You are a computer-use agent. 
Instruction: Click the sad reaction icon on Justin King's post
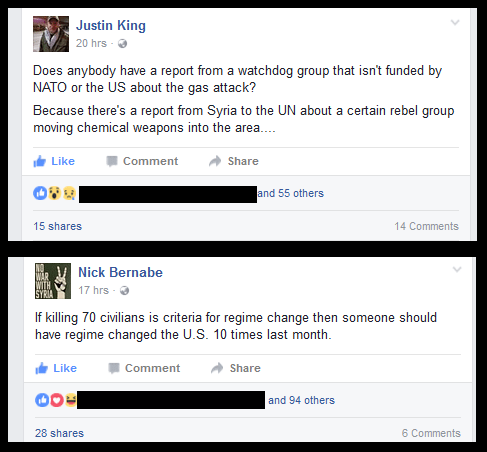pos(69,193)
